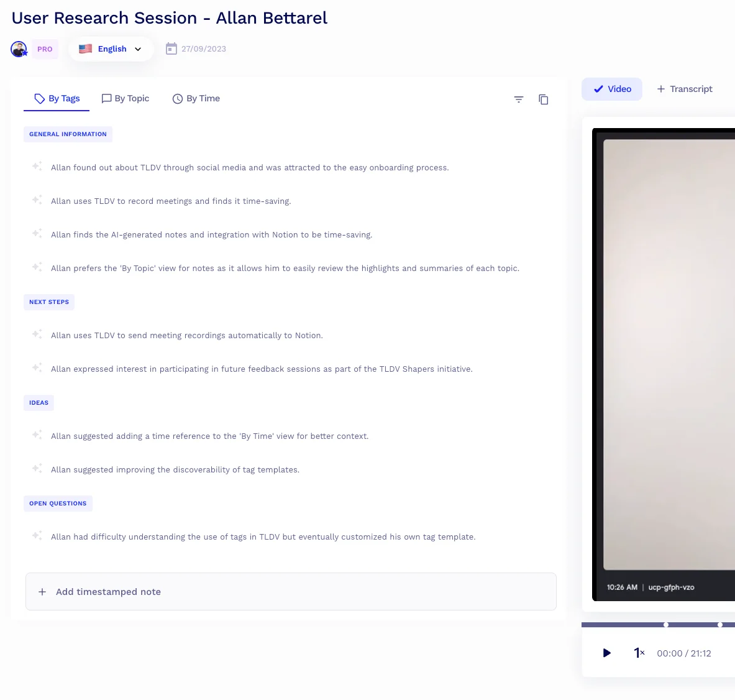Select note about finding TLDV through social media
Screen dimensions: 735x700
[250, 167]
